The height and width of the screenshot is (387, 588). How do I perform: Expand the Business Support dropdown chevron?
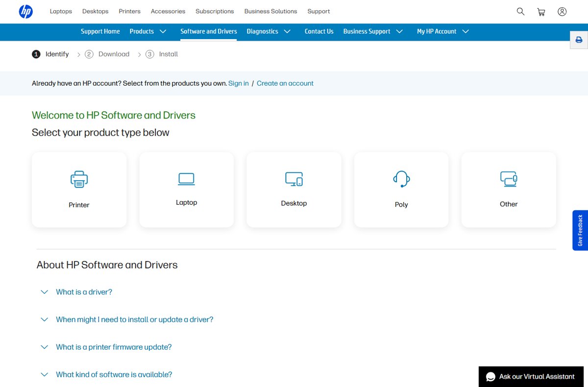click(x=399, y=31)
